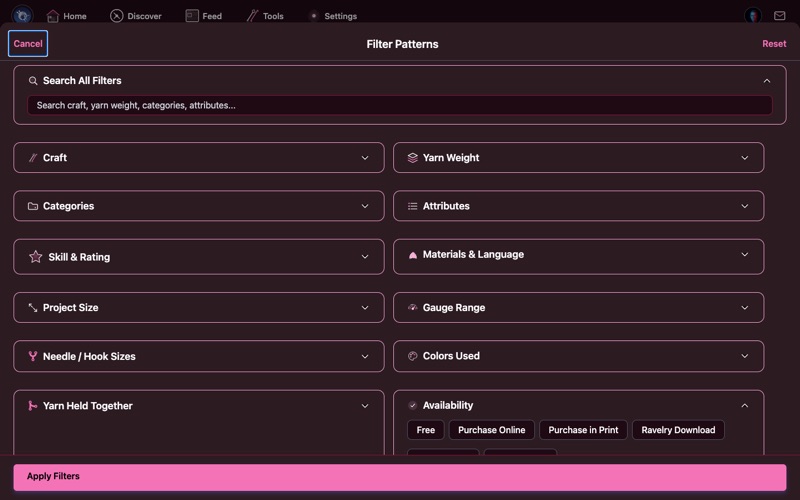Click the Materials & Language icon
The height and width of the screenshot is (500, 800).
pyautogui.click(x=413, y=255)
